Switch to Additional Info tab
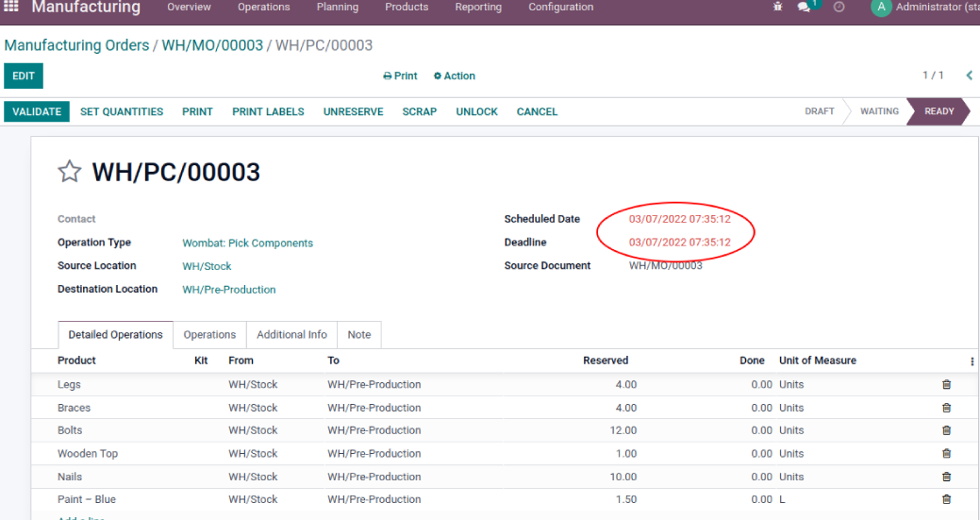Viewport: 980px width, 520px height. (x=291, y=334)
